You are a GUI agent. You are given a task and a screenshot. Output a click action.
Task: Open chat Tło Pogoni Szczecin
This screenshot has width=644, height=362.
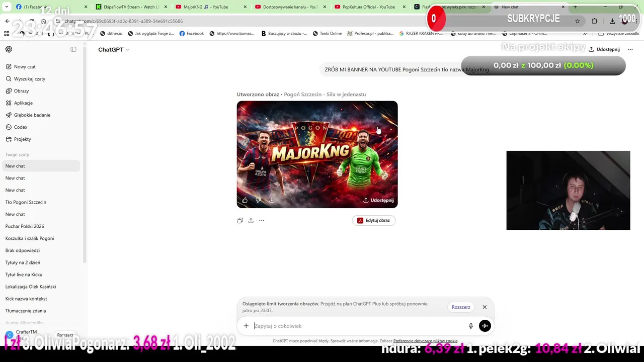click(x=42, y=202)
